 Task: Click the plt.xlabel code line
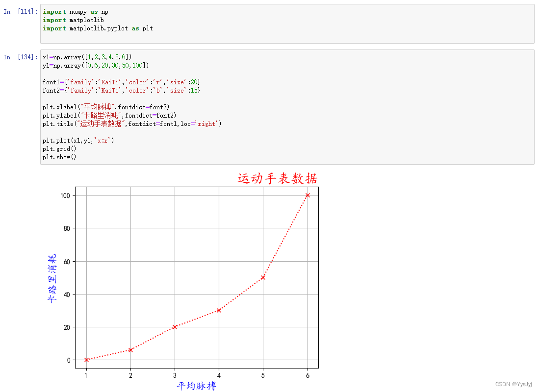click(106, 107)
